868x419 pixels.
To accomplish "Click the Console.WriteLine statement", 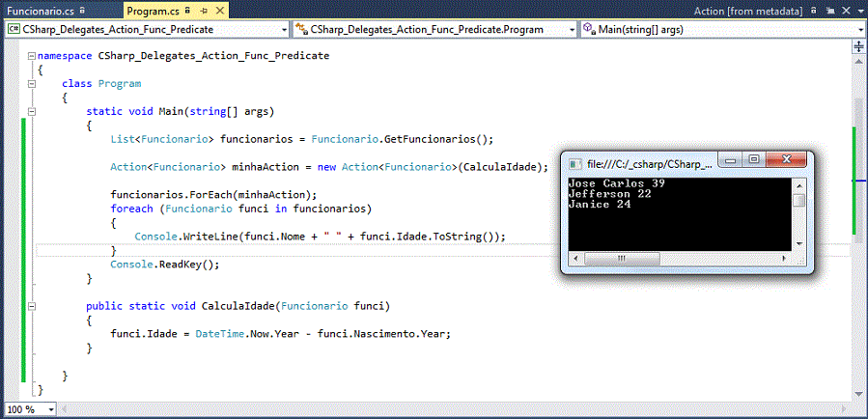I will (x=320, y=237).
